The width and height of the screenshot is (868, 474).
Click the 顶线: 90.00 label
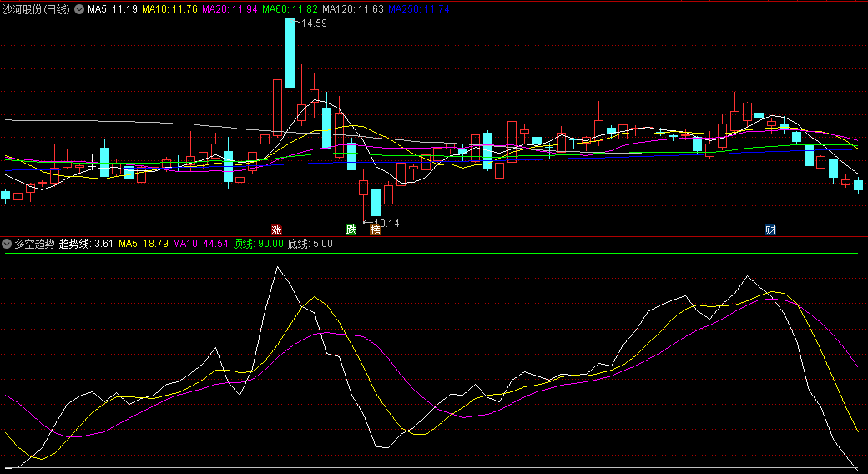[259, 244]
